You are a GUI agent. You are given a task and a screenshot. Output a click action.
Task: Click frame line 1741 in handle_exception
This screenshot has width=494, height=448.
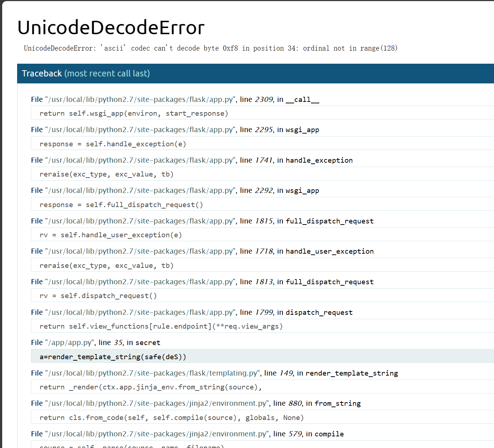pos(192,160)
